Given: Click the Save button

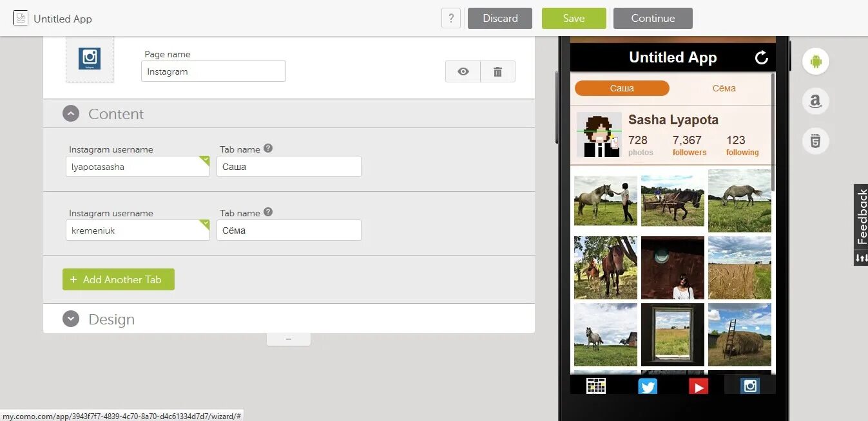Looking at the screenshot, I should 574,18.
